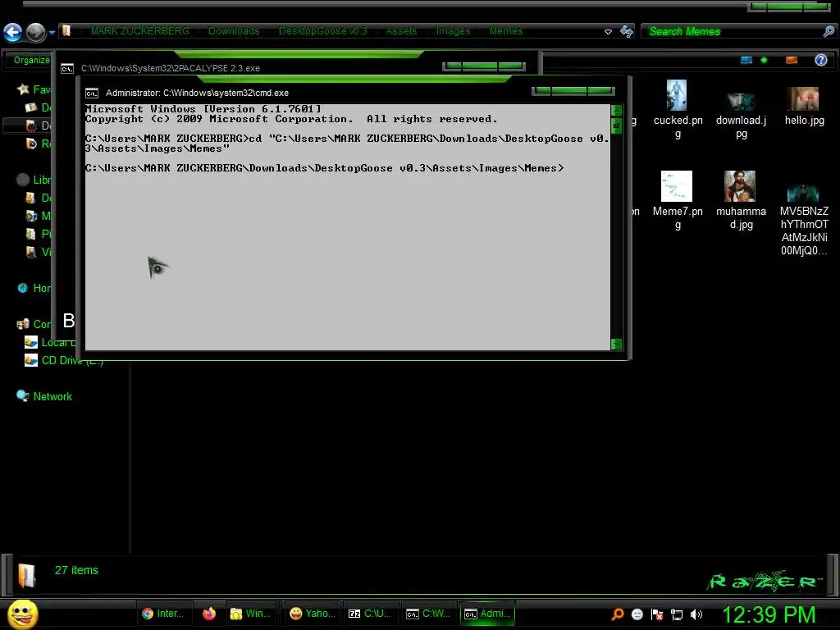Go forward in the Explorer window

point(36,32)
